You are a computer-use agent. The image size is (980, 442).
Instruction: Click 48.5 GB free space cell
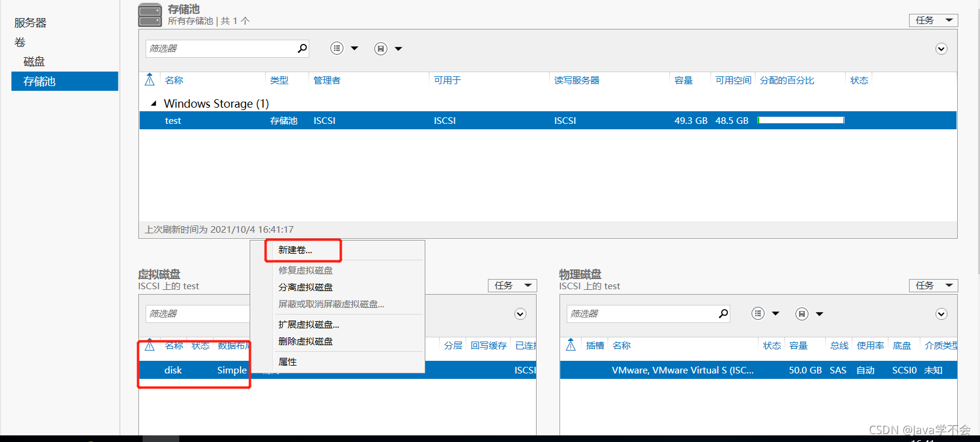pyautogui.click(x=732, y=121)
